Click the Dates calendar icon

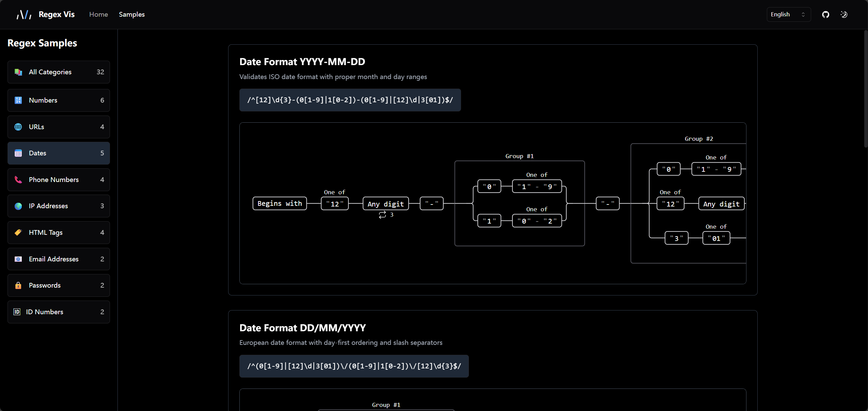point(18,153)
